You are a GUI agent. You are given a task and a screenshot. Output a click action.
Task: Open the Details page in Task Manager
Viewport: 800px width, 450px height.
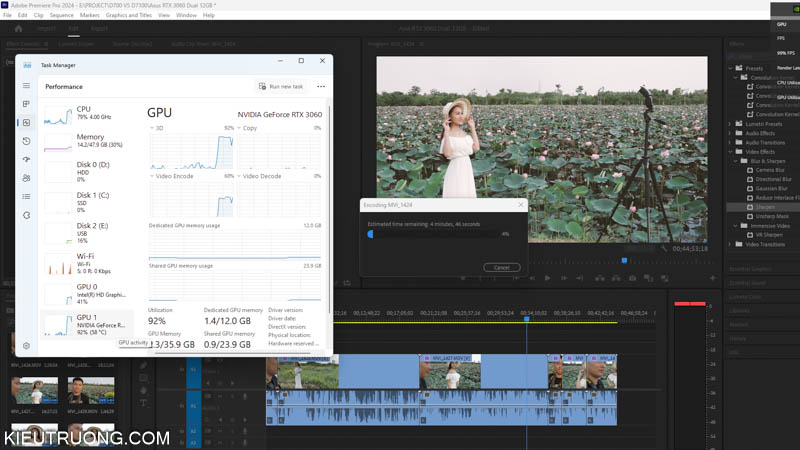click(27, 196)
